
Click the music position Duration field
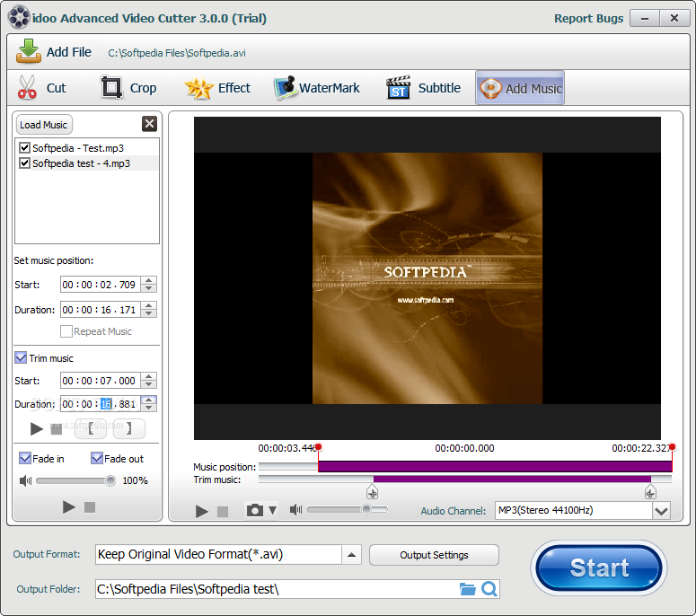pyautogui.click(x=101, y=309)
